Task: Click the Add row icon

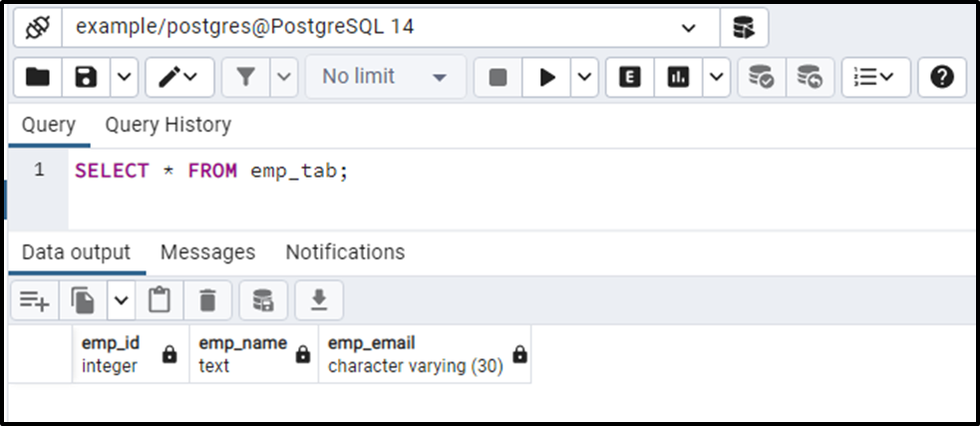Action: [35, 301]
